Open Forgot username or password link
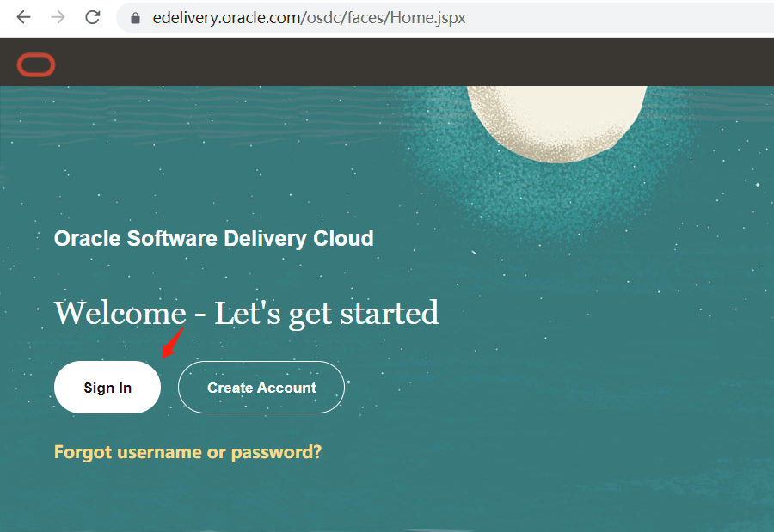This screenshot has height=532, width=774. (x=187, y=452)
